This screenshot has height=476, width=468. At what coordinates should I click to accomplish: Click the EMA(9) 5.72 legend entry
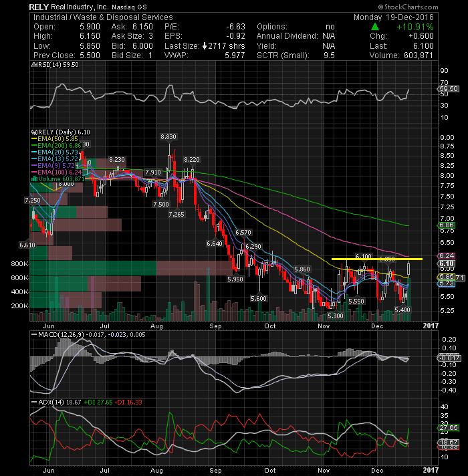tap(53, 166)
